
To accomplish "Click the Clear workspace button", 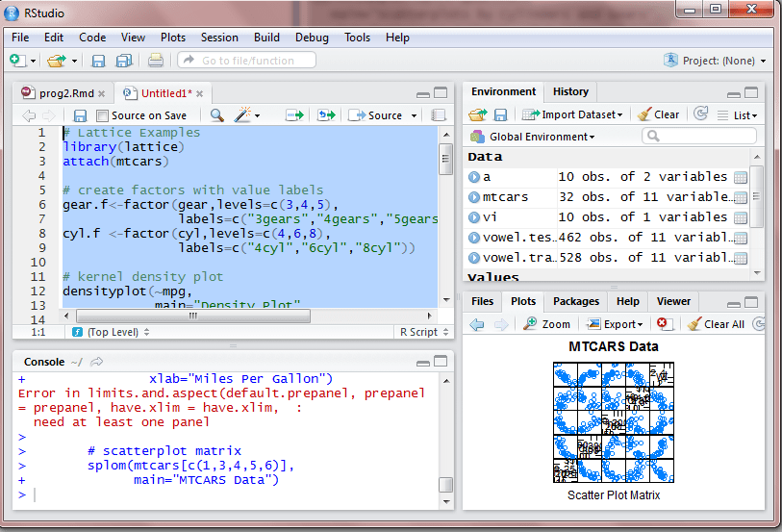I will tap(658, 114).
